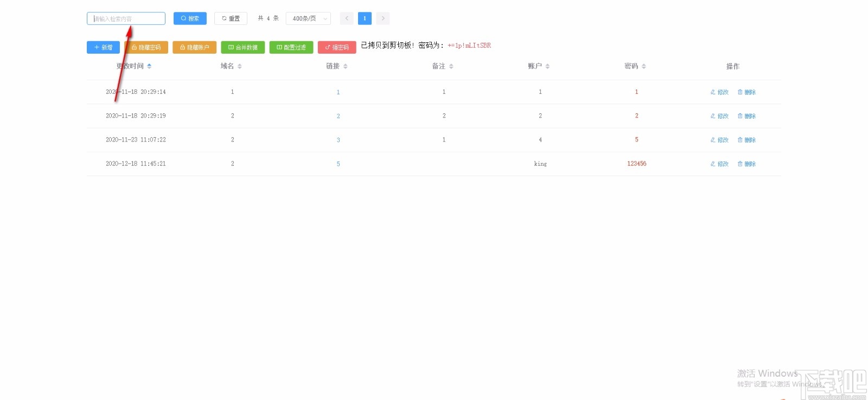Open link 1 in the 20:29:14 row
868x400 pixels.
click(x=338, y=92)
